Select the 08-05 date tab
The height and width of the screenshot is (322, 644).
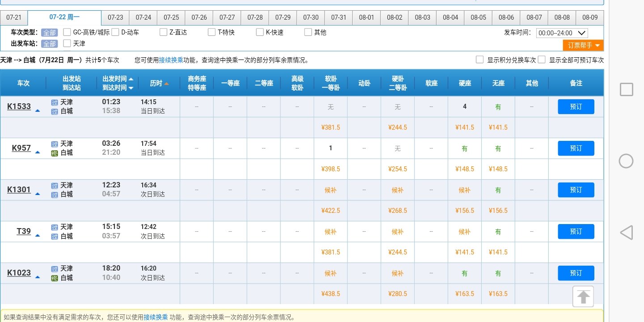(478, 17)
